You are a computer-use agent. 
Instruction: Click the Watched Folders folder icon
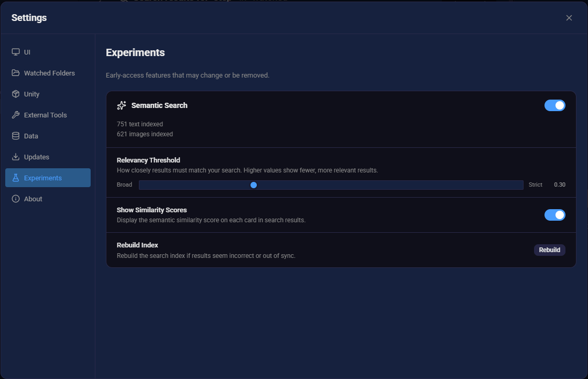15,73
